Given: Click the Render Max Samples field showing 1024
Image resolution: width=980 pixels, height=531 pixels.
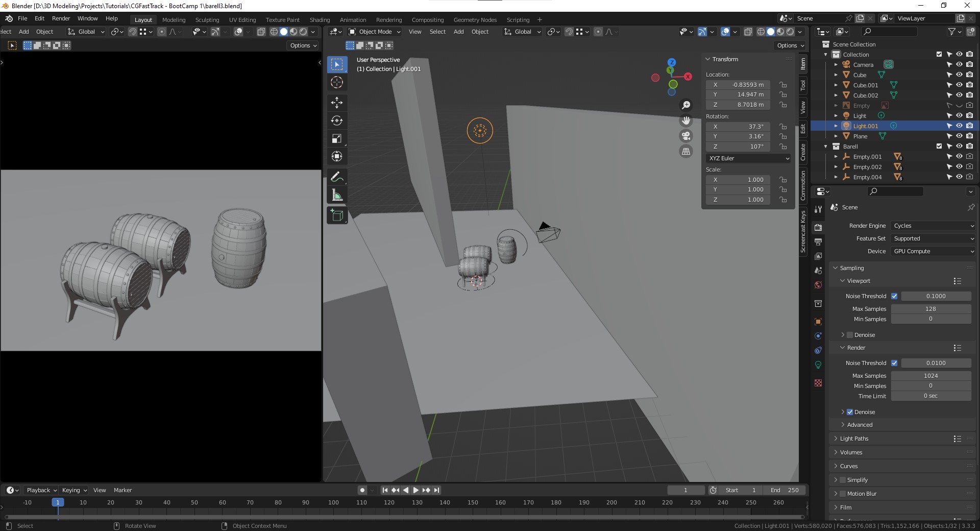Looking at the screenshot, I should point(930,376).
